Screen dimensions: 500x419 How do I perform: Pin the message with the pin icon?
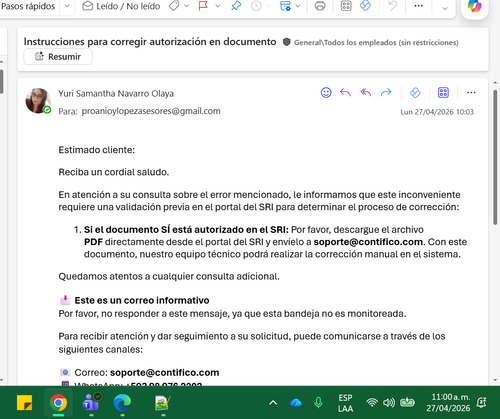pyautogui.click(x=236, y=6)
